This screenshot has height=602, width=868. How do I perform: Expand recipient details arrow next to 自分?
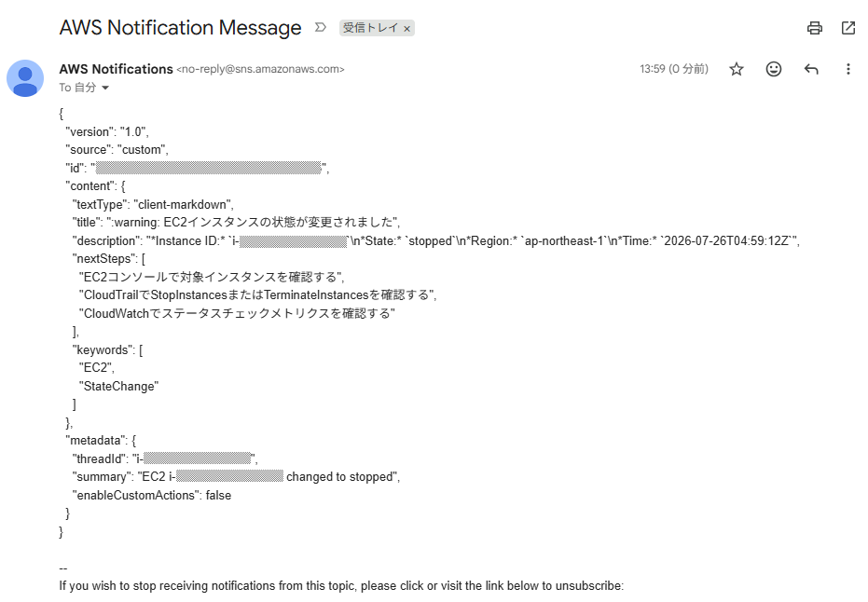tap(105, 88)
